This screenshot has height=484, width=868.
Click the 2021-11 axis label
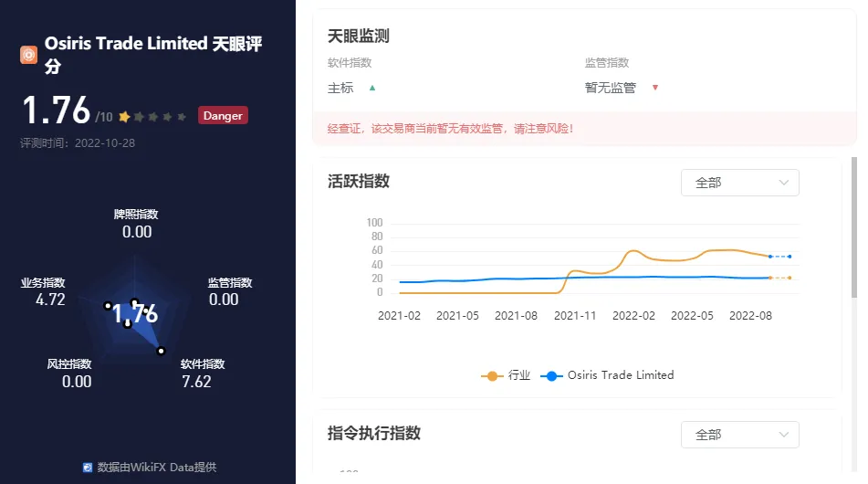575,316
